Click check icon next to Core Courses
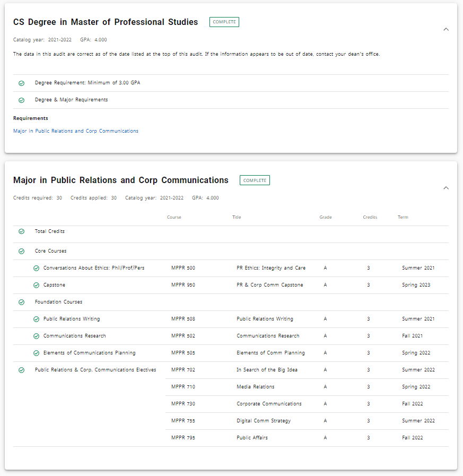This screenshot has width=463, height=476. (22, 251)
